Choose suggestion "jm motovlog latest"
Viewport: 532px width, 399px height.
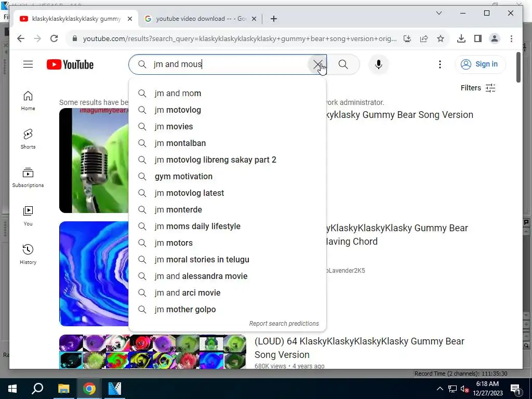point(228,193)
